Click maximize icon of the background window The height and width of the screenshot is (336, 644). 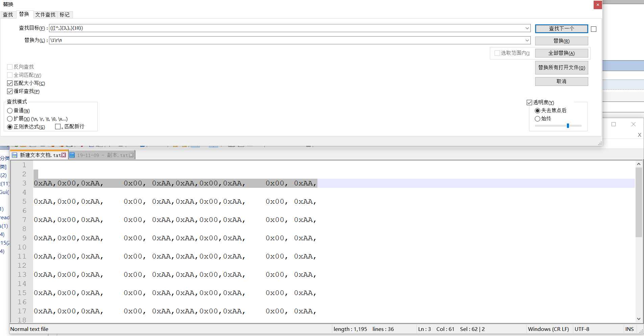click(x=614, y=124)
